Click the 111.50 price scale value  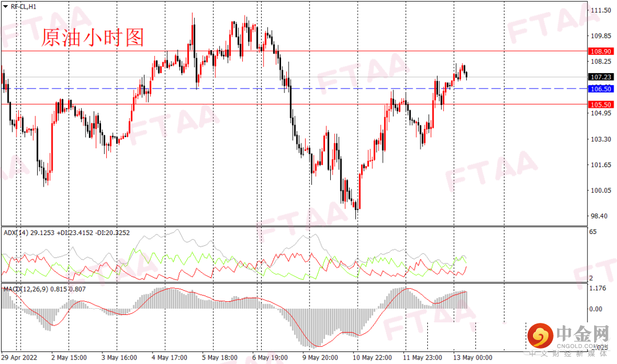pos(601,11)
